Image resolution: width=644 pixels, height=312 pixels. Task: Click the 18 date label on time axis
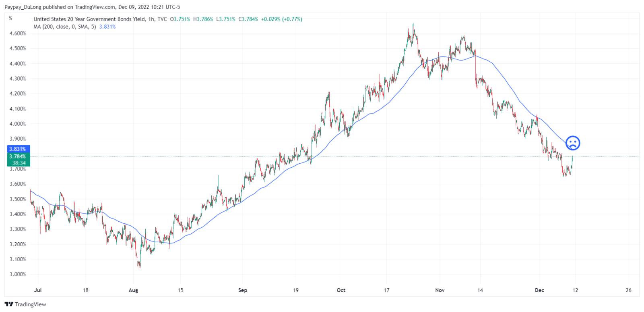pyautogui.click(x=85, y=290)
